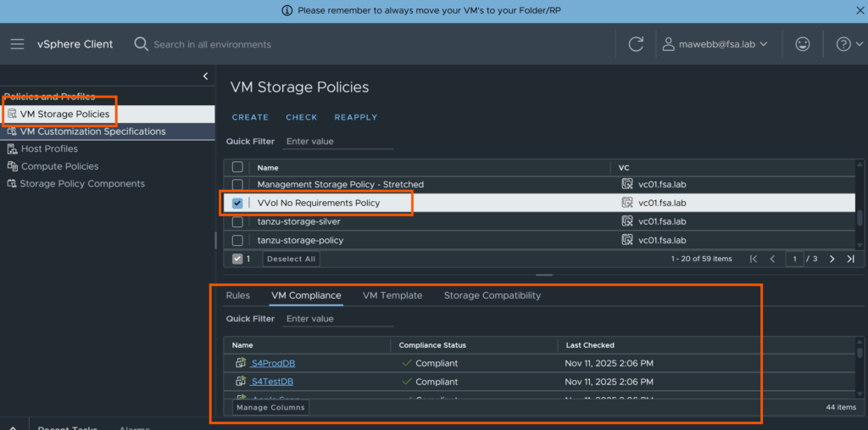Click the refresh icon in header
Viewport: 868px width, 430px height.
pos(636,44)
